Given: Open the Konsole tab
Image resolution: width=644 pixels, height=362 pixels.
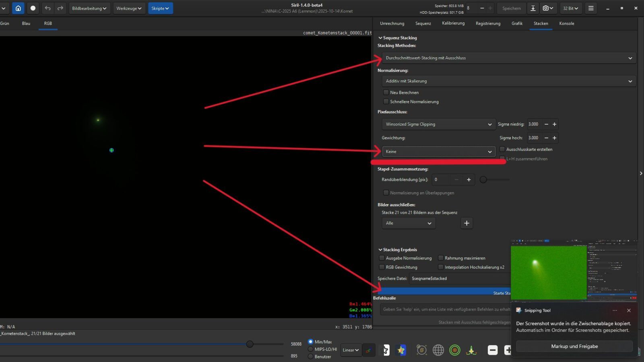Looking at the screenshot, I should (566, 23).
